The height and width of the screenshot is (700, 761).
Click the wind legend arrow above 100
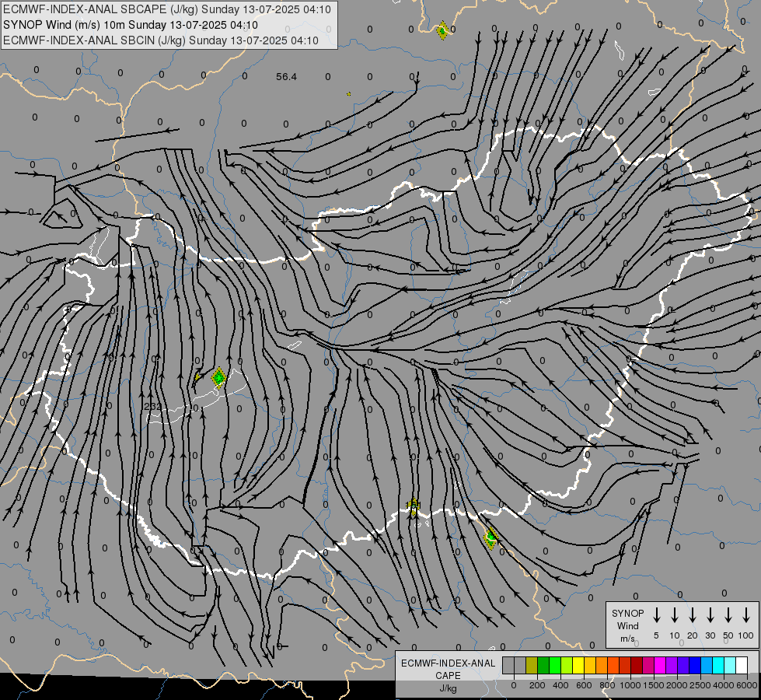(x=746, y=615)
